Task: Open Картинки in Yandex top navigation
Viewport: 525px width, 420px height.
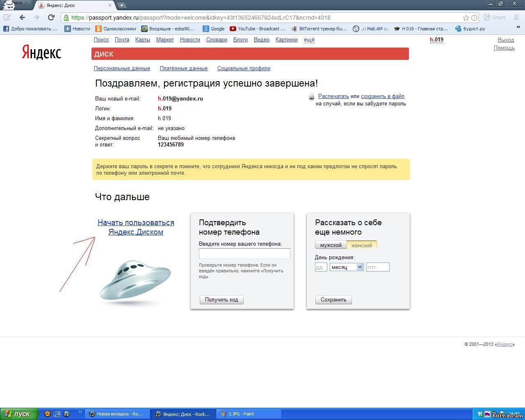Action: (x=287, y=40)
